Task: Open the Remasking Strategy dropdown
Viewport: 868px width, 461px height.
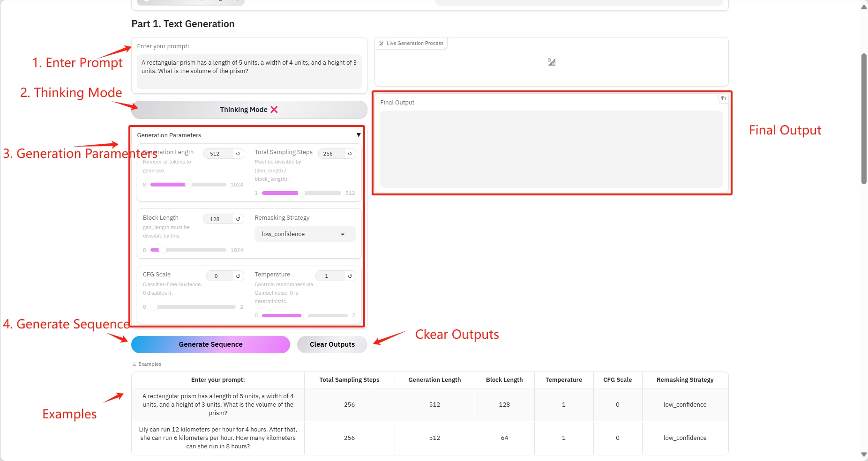Action: [x=305, y=234]
